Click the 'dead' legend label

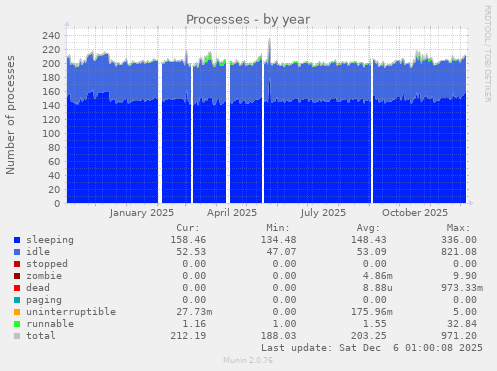tap(38, 288)
